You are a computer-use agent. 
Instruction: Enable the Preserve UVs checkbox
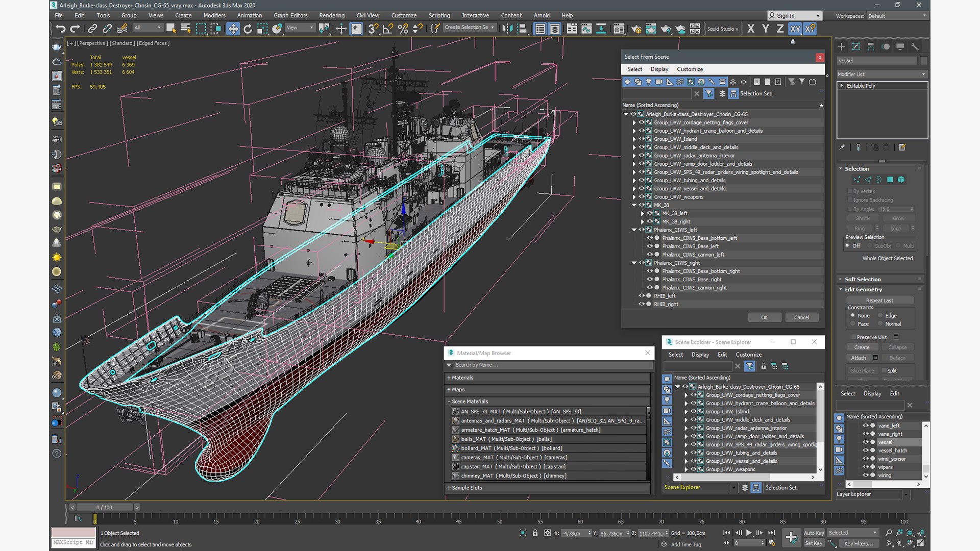853,337
